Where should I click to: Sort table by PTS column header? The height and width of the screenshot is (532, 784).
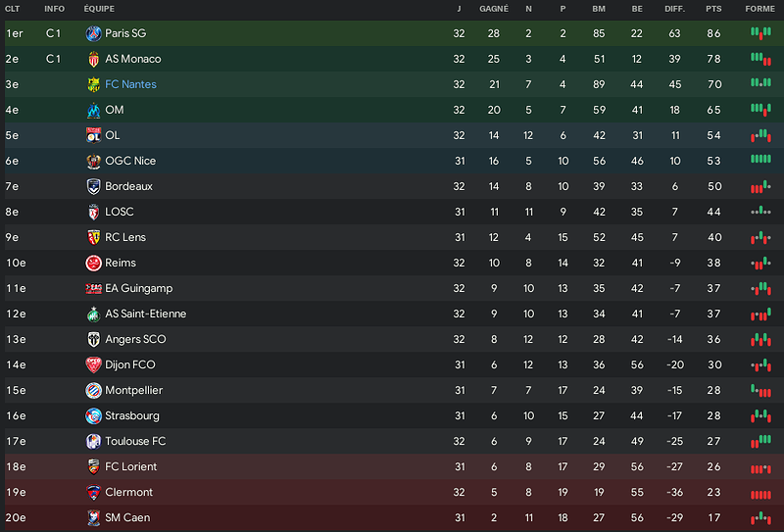click(713, 9)
